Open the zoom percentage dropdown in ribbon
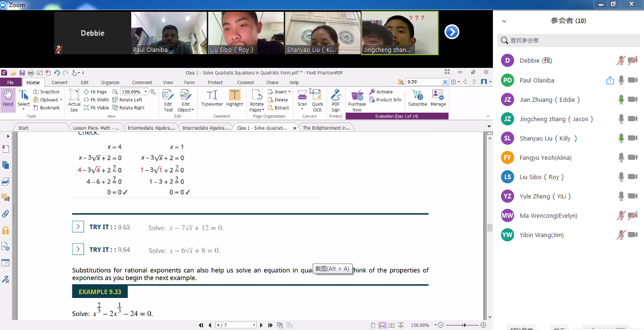Viewport: 644px width, 330px height. coord(146,92)
